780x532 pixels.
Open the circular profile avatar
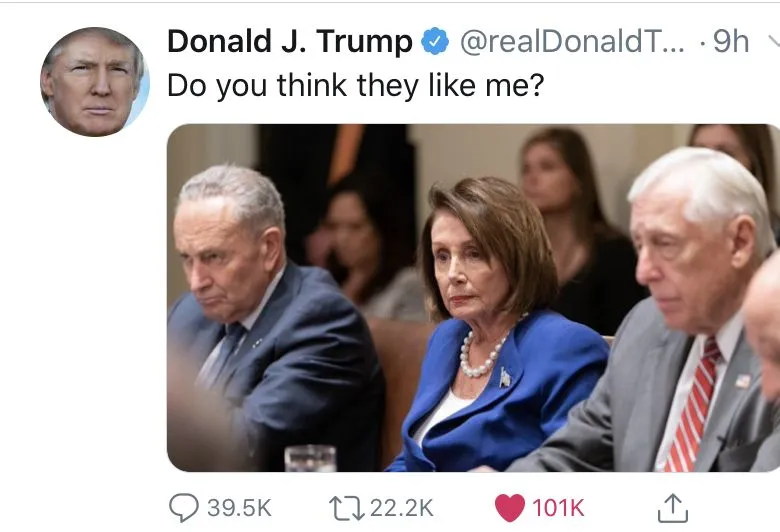[95, 82]
